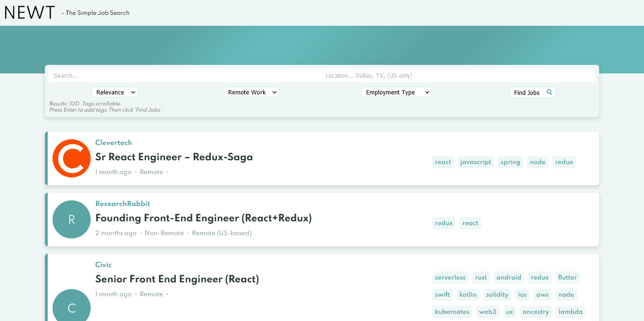
Task: Click the Location input field
Action: click(x=458, y=75)
